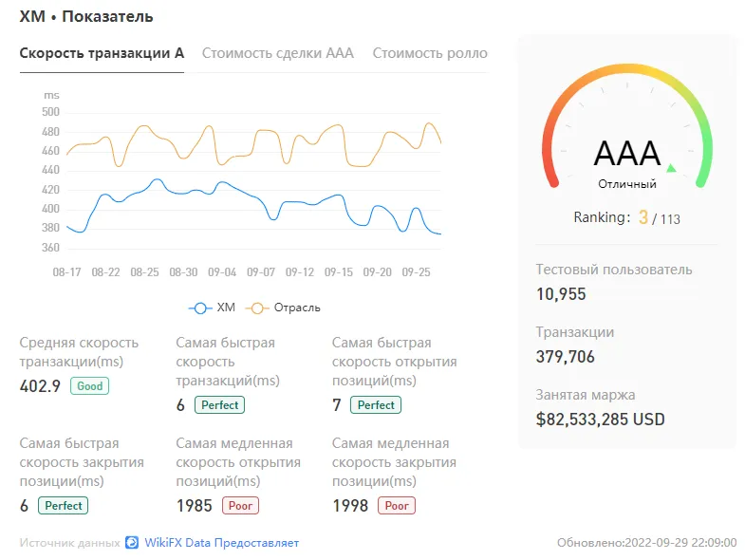Image resolution: width=745 pixels, height=560 pixels.
Task: Click the Perfect badge beside value 7
Action: click(x=376, y=405)
